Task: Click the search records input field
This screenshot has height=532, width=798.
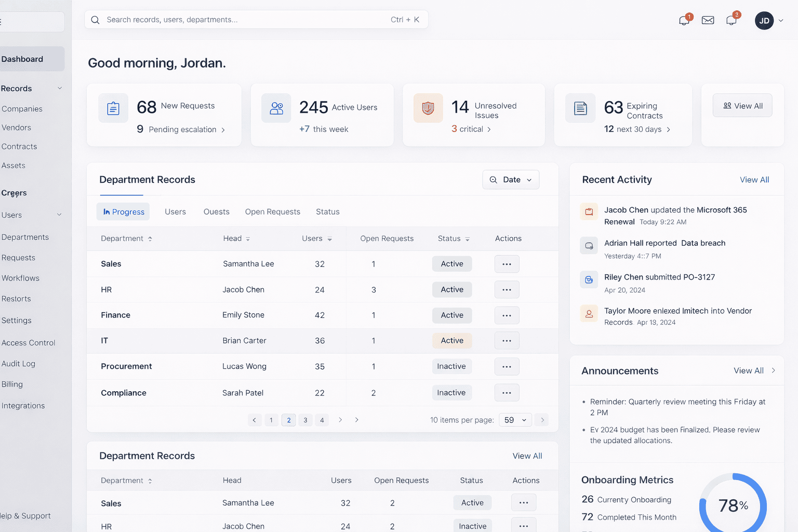Action: [x=244, y=20]
